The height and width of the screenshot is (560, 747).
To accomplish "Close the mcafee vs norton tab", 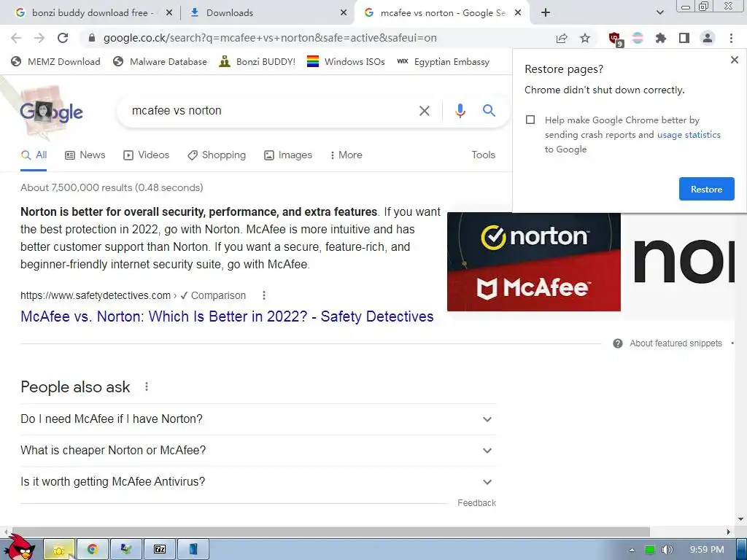I will pos(518,13).
